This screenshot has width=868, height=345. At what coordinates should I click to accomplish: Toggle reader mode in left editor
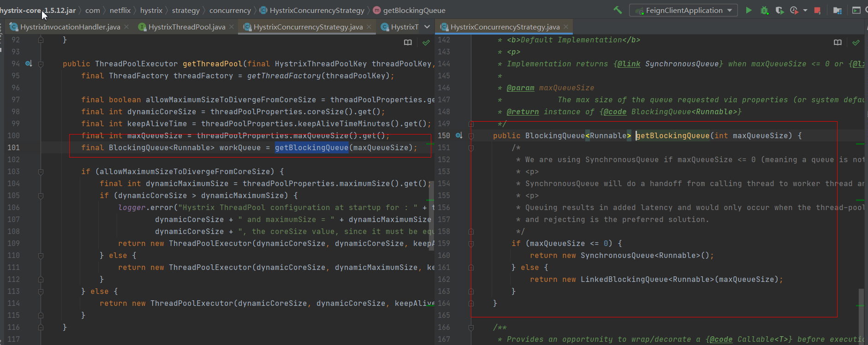pyautogui.click(x=408, y=42)
